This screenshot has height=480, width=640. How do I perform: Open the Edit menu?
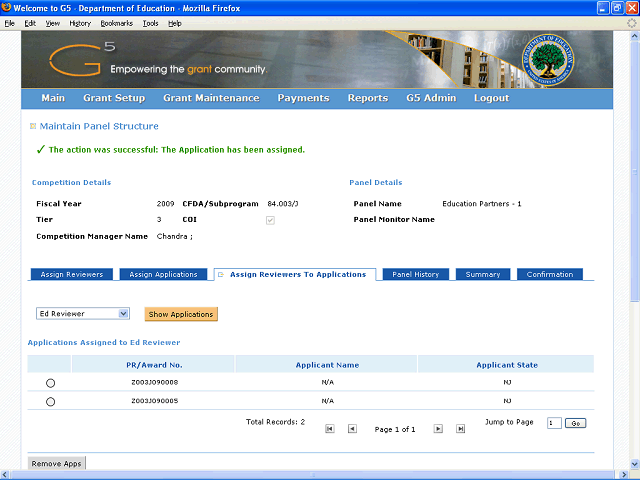click(x=30, y=23)
